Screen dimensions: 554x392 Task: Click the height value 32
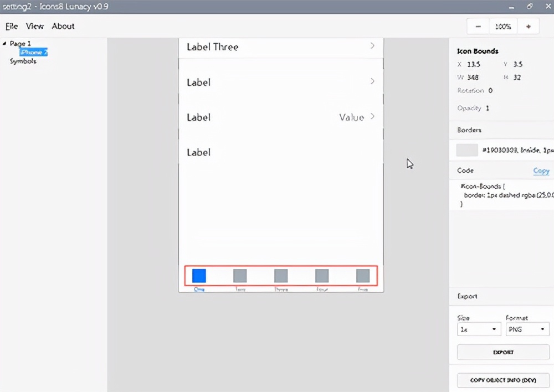(517, 78)
